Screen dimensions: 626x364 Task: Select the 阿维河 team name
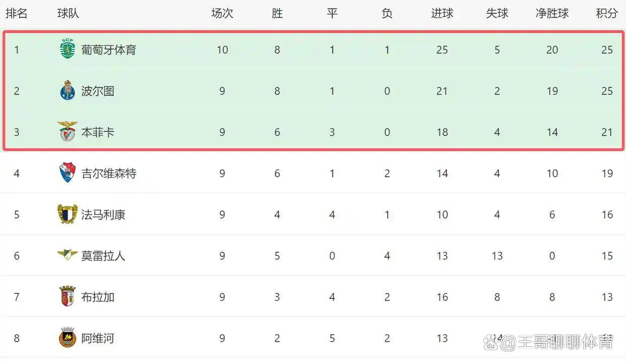coord(98,338)
